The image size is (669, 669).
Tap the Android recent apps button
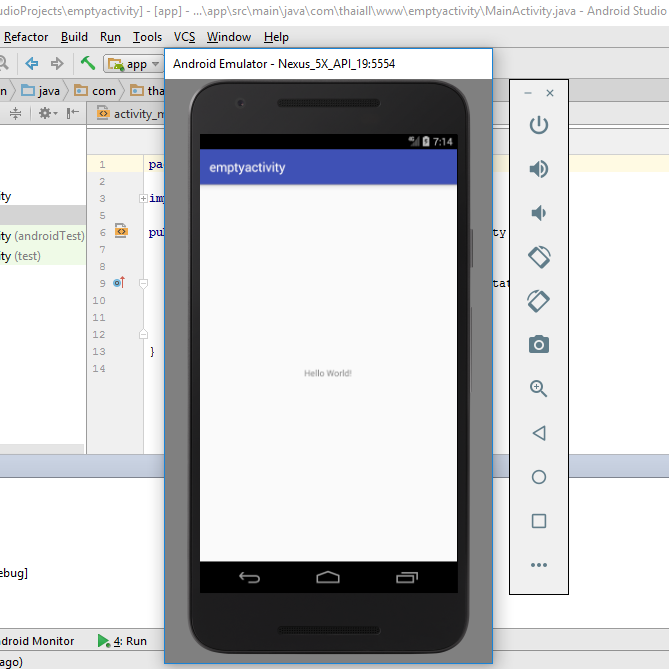click(x=407, y=577)
